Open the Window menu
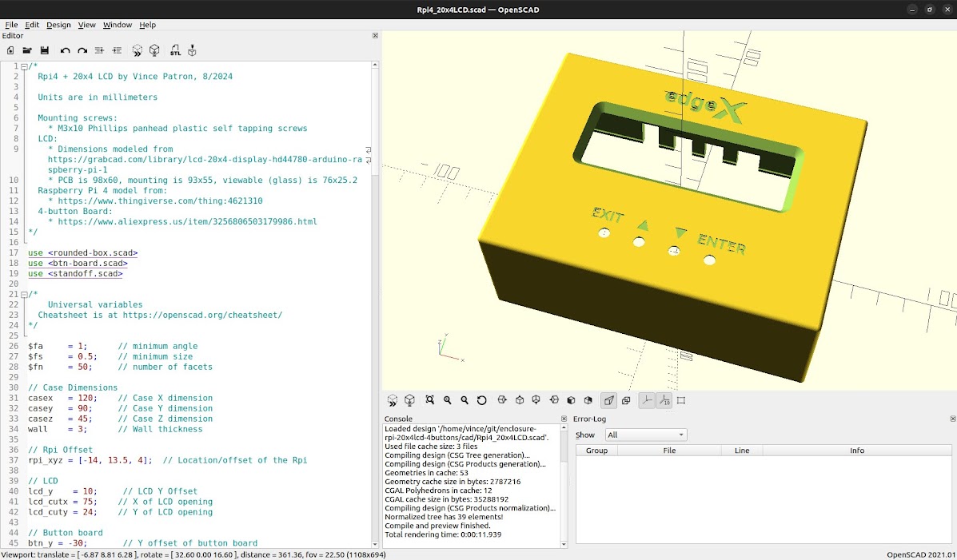Screen dimensions: 957x560 click(118, 25)
